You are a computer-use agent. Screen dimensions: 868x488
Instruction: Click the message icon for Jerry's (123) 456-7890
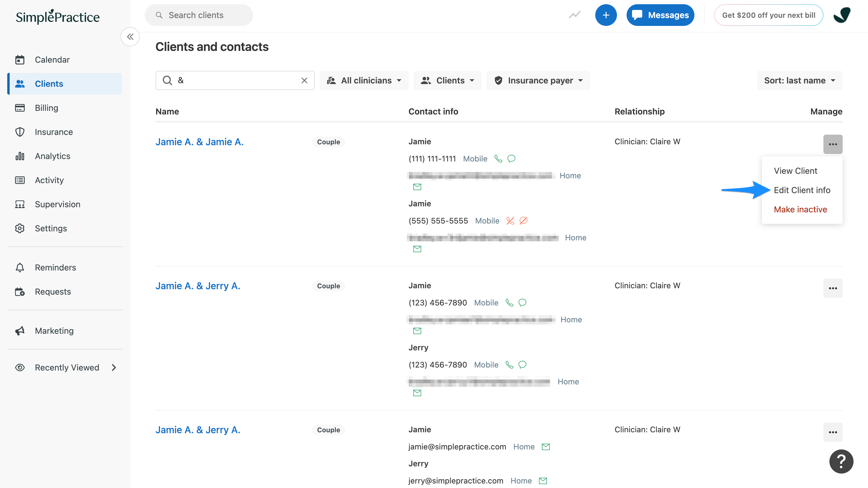[522, 365]
